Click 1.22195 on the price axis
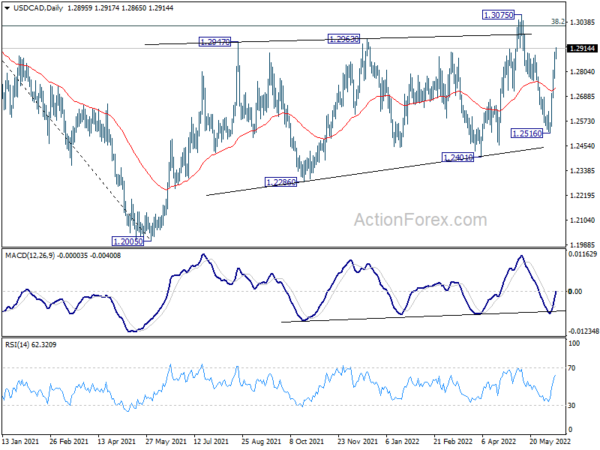The height and width of the screenshot is (450, 600). point(582,196)
